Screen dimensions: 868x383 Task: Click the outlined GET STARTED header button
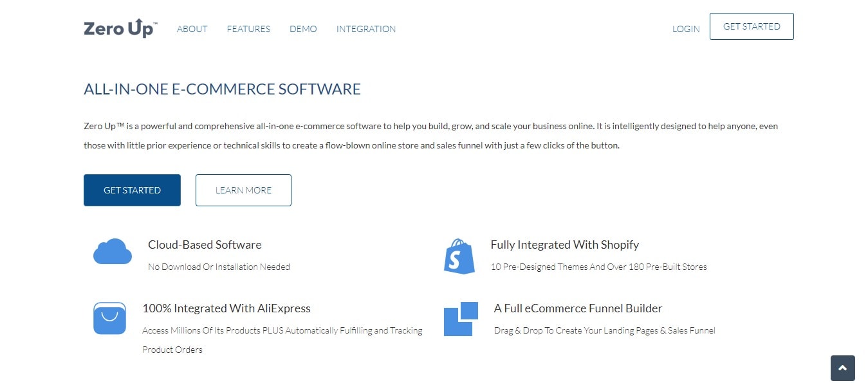click(x=752, y=26)
